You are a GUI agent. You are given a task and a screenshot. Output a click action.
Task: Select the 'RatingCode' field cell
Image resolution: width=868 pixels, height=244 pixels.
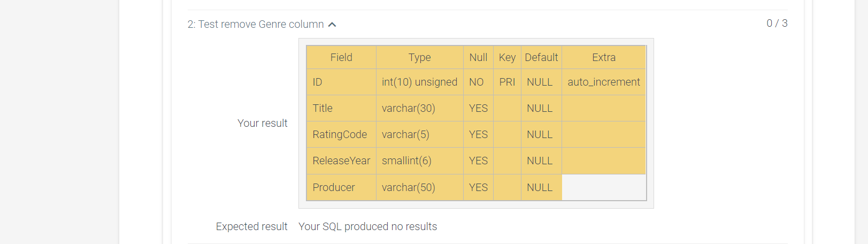[x=341, y=134]
